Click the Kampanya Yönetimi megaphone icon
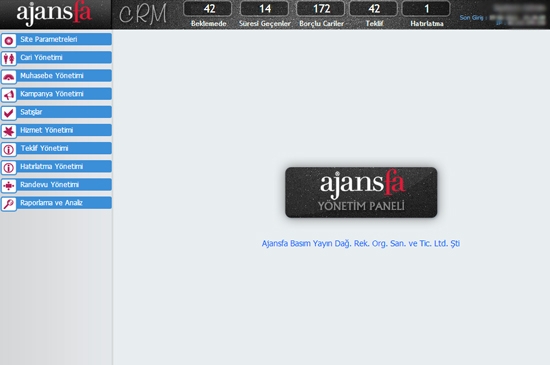This screenshot has width=550, height=365. click(x=9, y=95)
